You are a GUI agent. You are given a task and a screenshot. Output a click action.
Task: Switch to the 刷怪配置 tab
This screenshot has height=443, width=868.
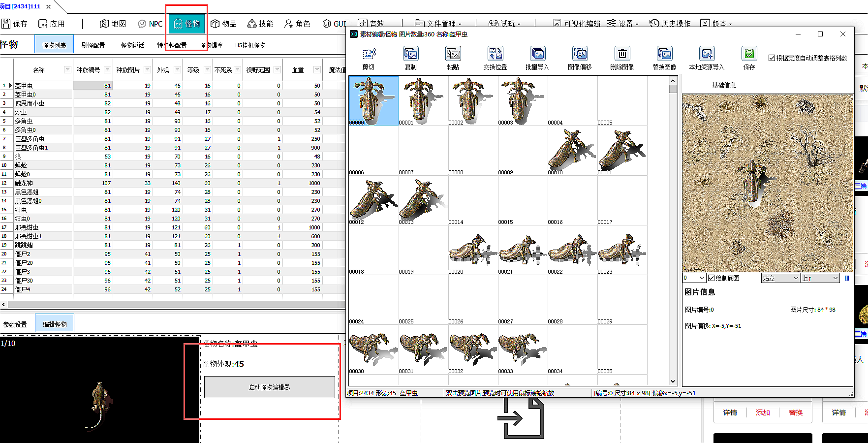click(x=93, y=45)
